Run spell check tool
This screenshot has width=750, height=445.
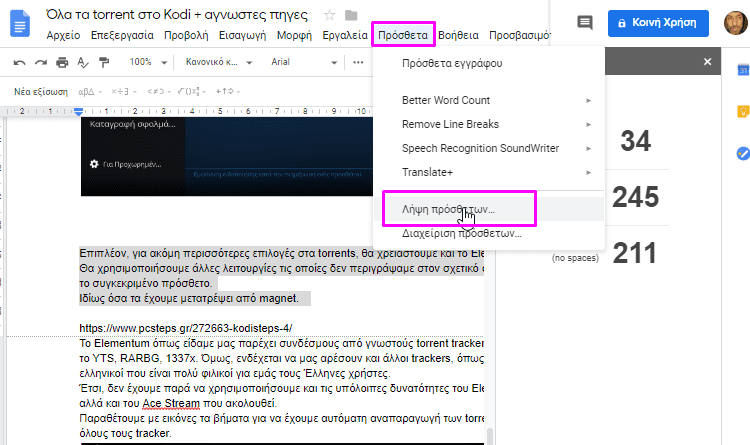pyautogui.click(x=83, y=62)
